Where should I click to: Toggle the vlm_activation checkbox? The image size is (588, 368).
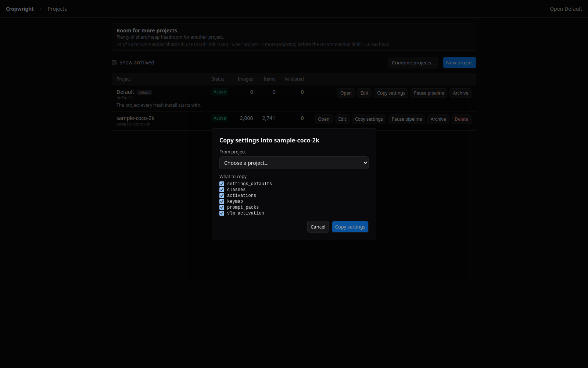tap(222, 213)
